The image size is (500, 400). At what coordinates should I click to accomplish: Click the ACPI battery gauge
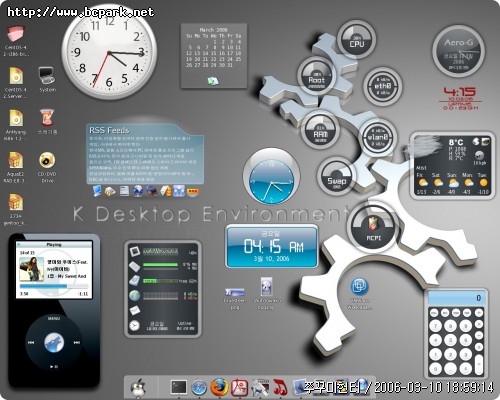(373, 228)
